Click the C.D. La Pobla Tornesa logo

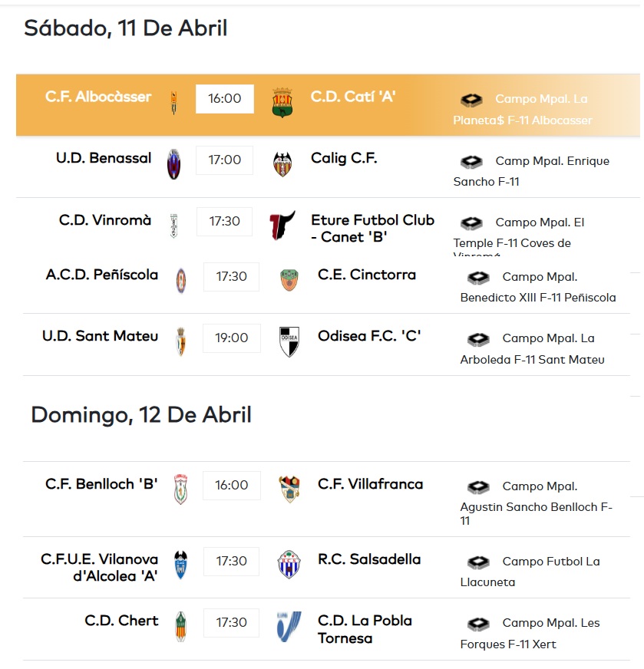click(289, 626)
